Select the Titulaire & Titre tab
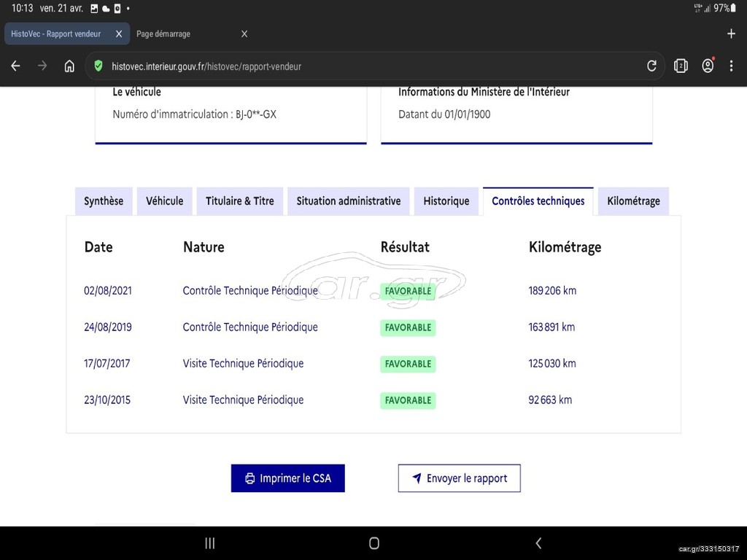The image size is (747, 560). pyautogui.click(x=240, y=201)
